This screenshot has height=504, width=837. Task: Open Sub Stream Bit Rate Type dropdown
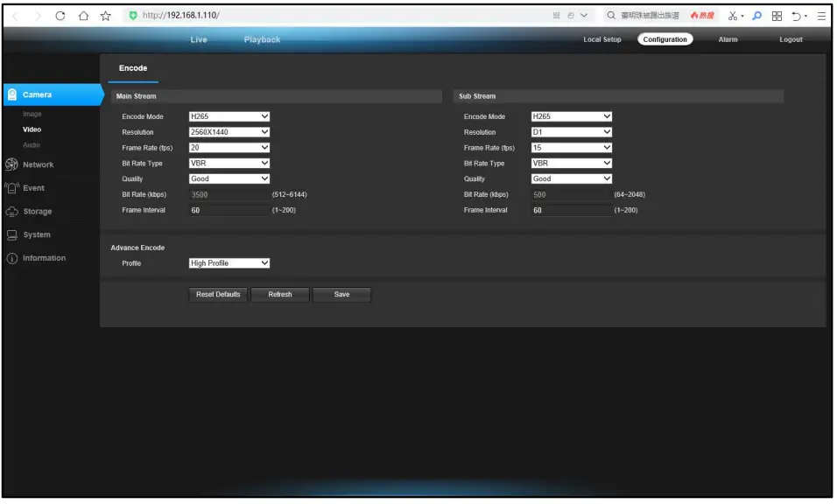(x=571, y=163)
